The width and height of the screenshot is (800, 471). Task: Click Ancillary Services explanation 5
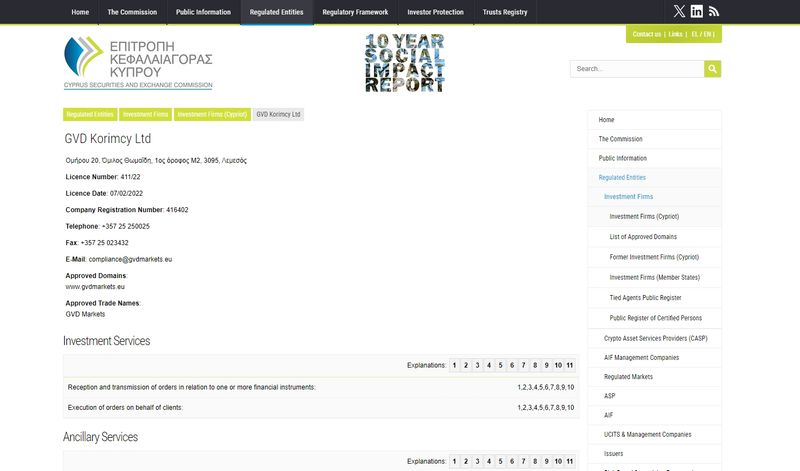coord(501,461)
